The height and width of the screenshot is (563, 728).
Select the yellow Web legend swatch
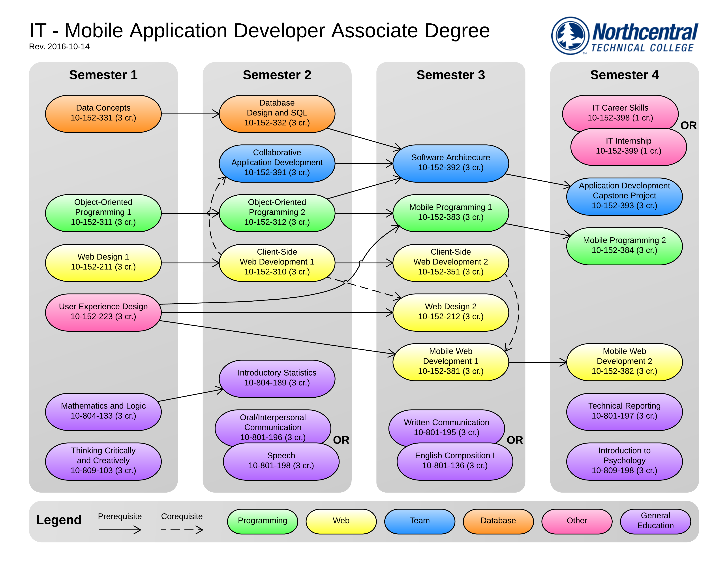341,521
